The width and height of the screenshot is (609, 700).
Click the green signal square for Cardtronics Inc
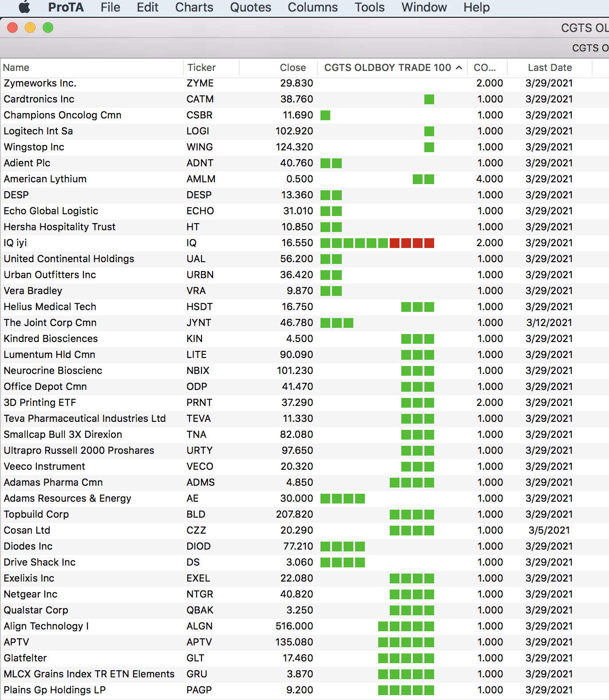[x=429, y=99]
